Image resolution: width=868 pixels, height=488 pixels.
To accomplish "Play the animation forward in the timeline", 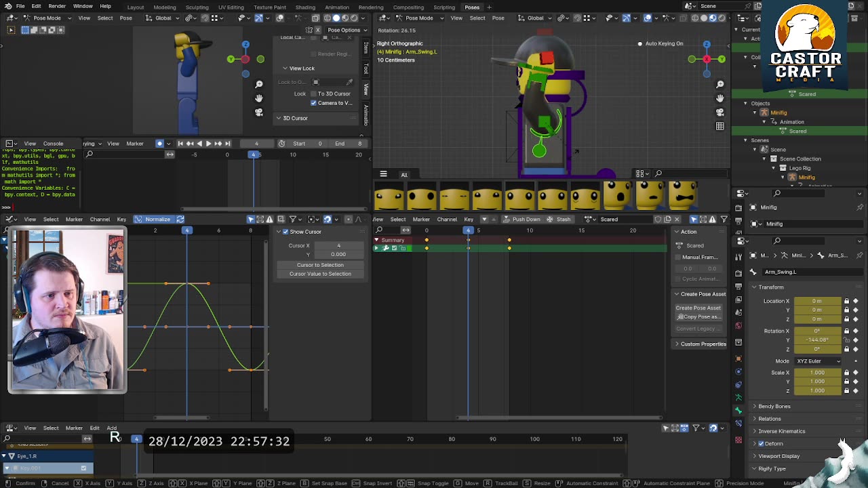I will (208, 144).
